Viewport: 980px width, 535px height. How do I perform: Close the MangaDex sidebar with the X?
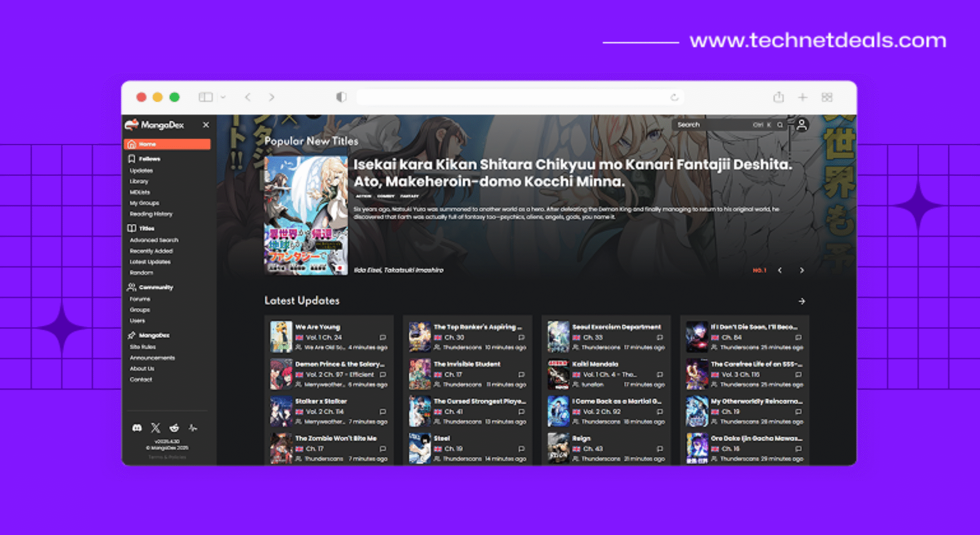click(206, 125)
